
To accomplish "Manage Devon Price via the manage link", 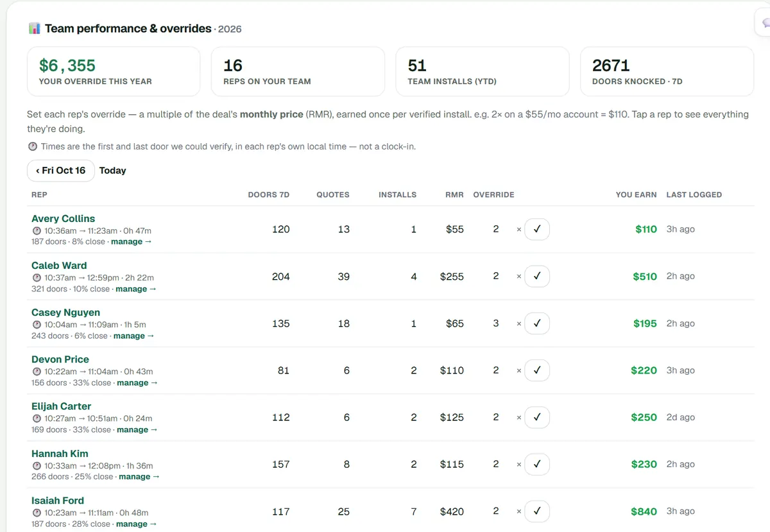I will tap(137, 382).
